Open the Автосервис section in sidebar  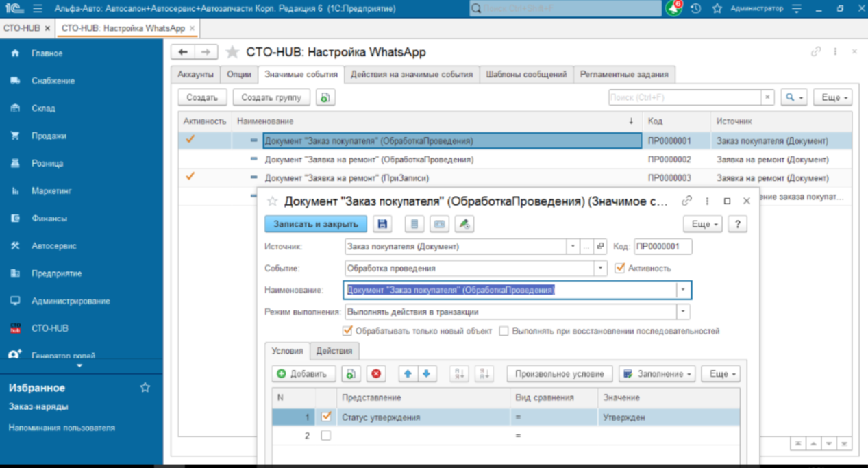pyautogui.click(x=53, y=245)
